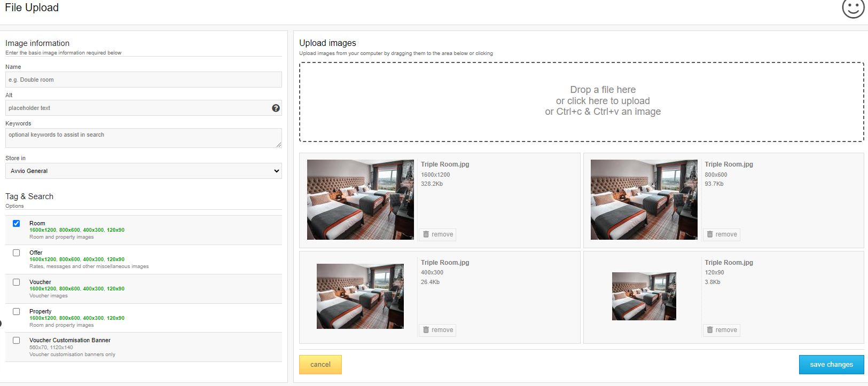868x386 pixels.
Task: Remove the 120x90 Triple Room image
Action: click(x=722, y=330)
